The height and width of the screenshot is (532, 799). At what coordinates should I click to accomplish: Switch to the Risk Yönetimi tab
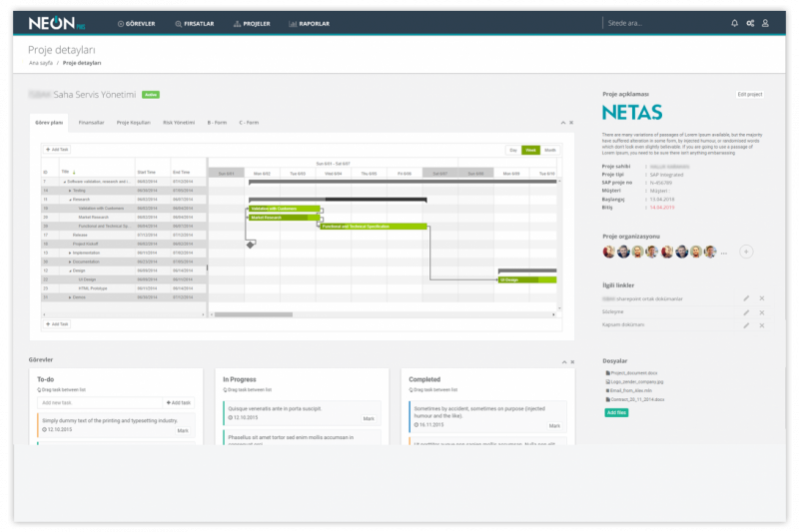click(179, 123)
